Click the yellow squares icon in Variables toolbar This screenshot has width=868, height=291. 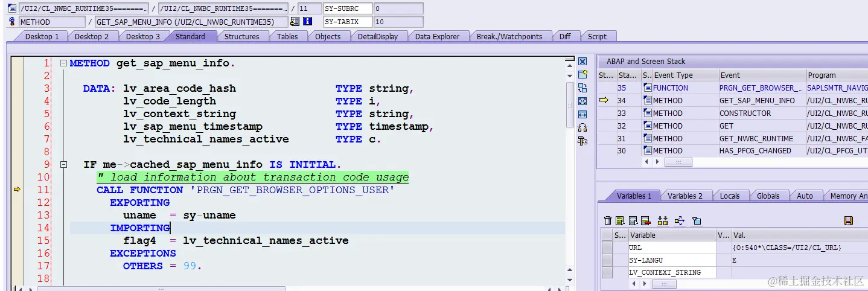tap(663, 221)
